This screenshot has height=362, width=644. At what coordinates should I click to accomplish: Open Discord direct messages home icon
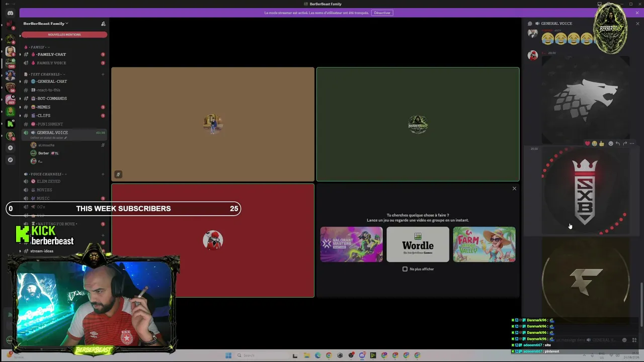(10, 13)
